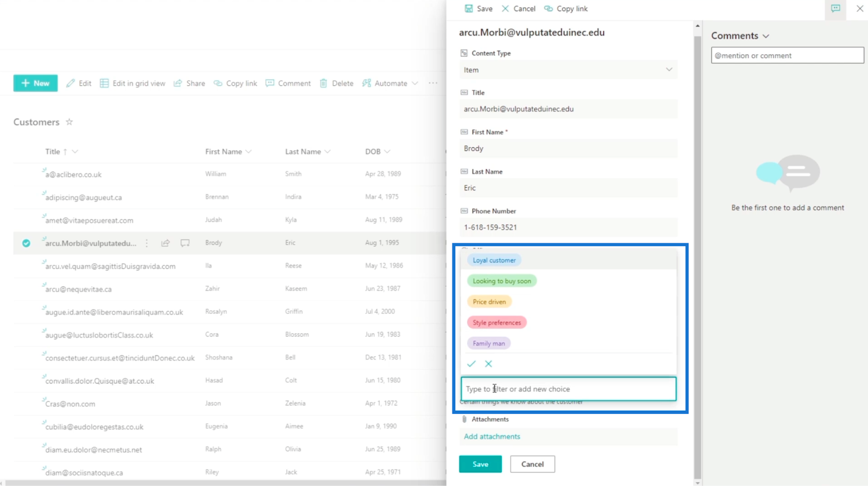The height and width of the screenshot is (486, 868).
Task: Select the Family man choice
Action: click(488, 343)
